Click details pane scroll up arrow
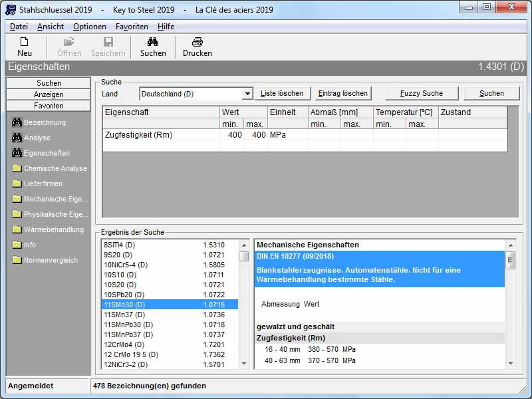Screen dimensions: 532x399 coord(510,245)
